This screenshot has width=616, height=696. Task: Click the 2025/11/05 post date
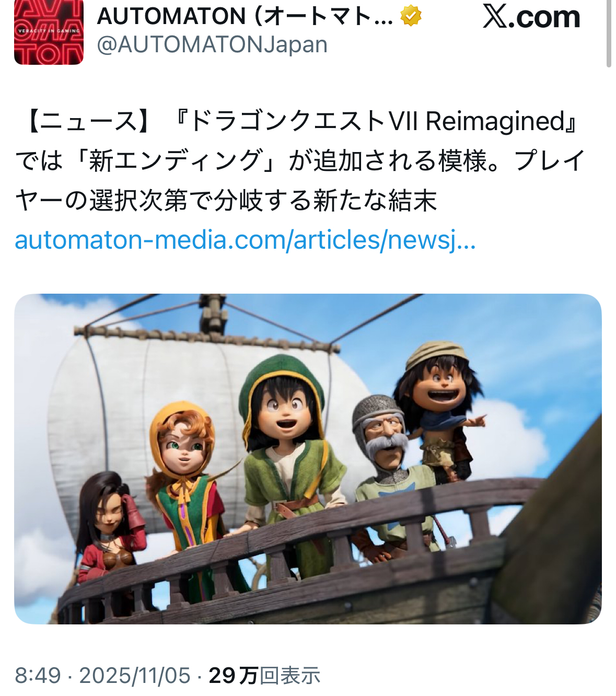[x=135, y=676]
